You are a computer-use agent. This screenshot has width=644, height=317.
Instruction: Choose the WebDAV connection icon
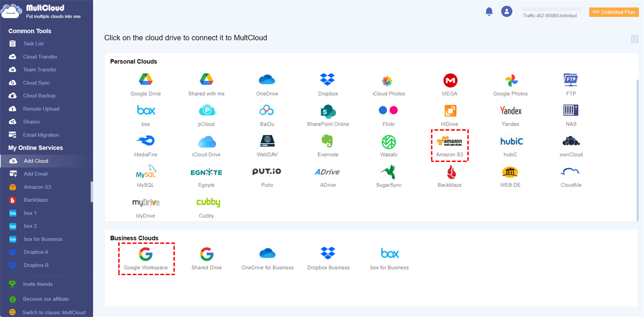tap(267, 141)
